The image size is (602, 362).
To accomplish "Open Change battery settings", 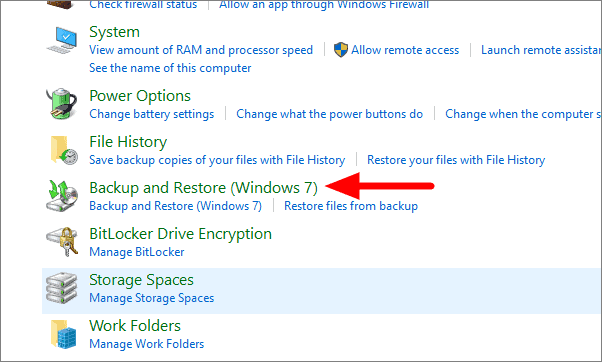I will (x=152, y=114).
